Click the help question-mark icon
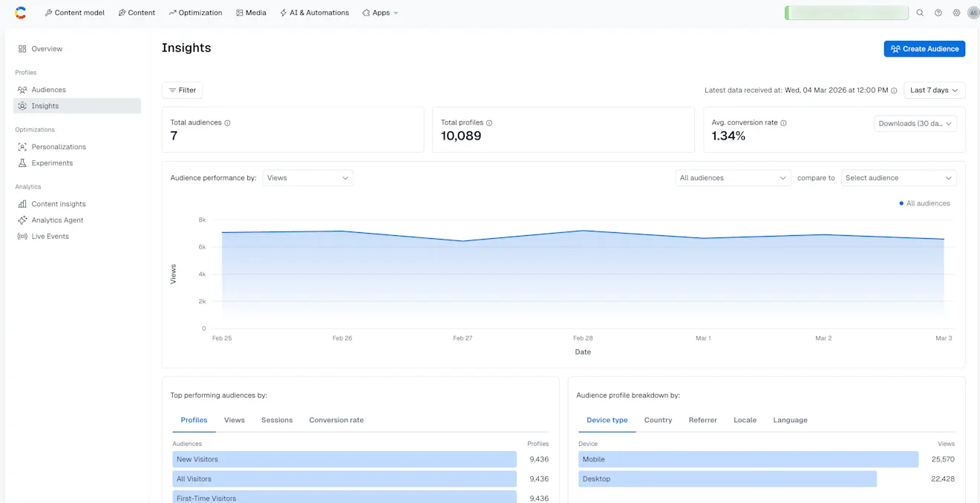This screenshot has width=980, height=503. tap(938, 13)
